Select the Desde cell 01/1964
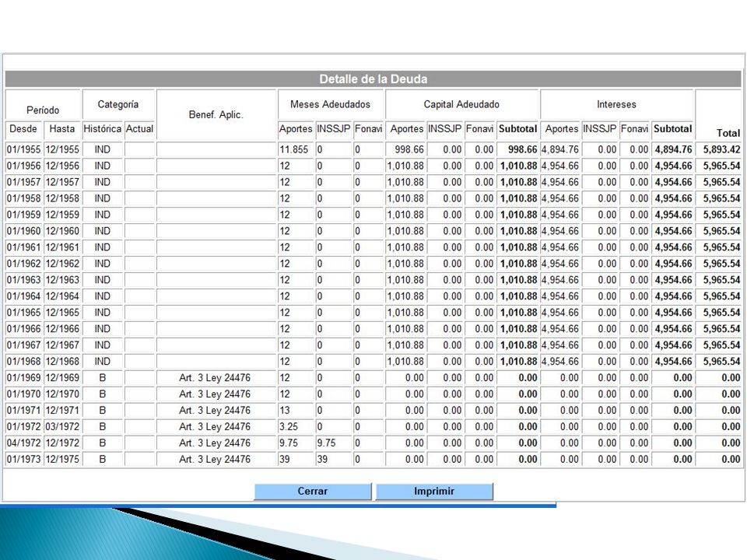 24,296
